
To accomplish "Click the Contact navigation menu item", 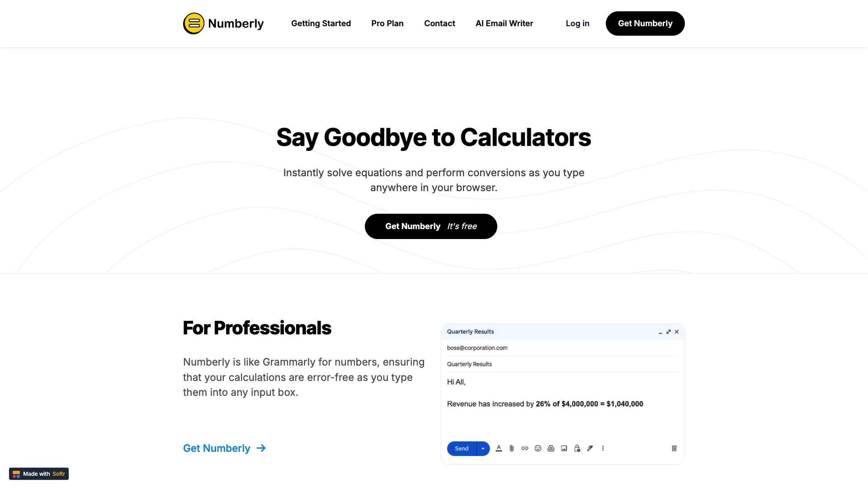I will point(439,23).
